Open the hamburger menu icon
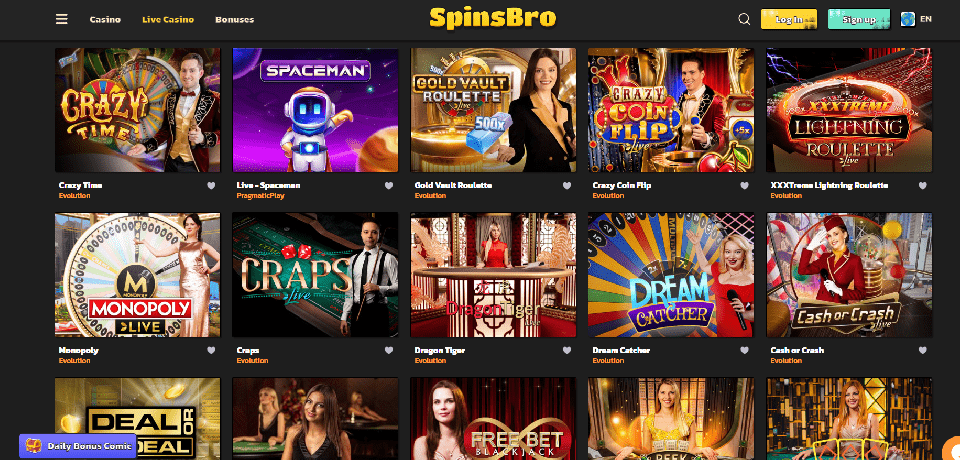 [x=61, y=19]
